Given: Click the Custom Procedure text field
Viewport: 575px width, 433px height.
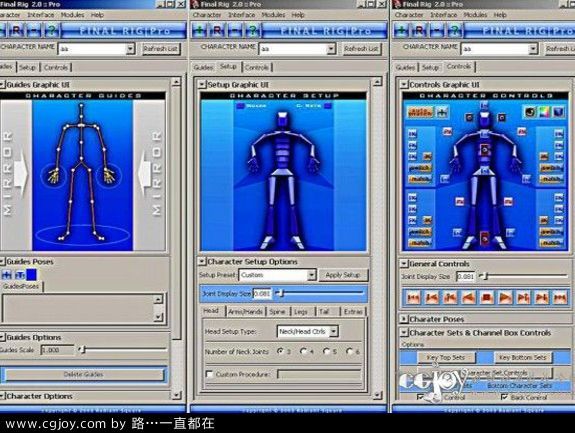Looking at the screenshot, I should coord(319,374).
